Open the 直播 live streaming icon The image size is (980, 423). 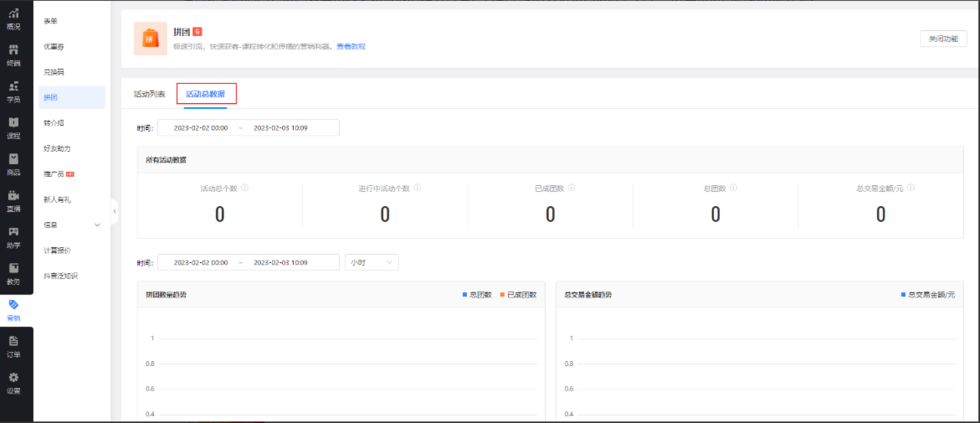[13, 194]
